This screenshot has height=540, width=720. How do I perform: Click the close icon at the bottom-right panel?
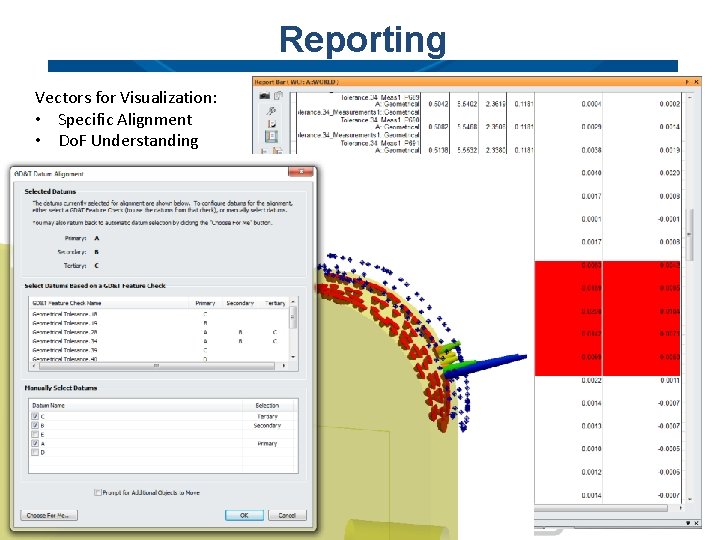696,523
